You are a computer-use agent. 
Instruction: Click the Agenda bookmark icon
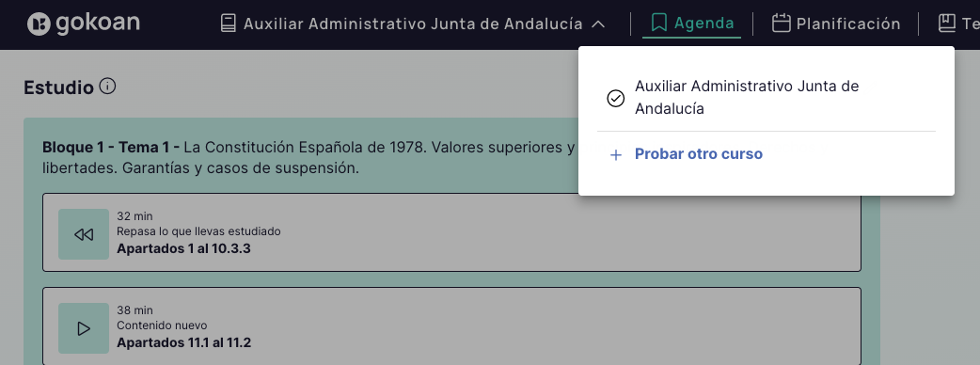pos(658,24)
